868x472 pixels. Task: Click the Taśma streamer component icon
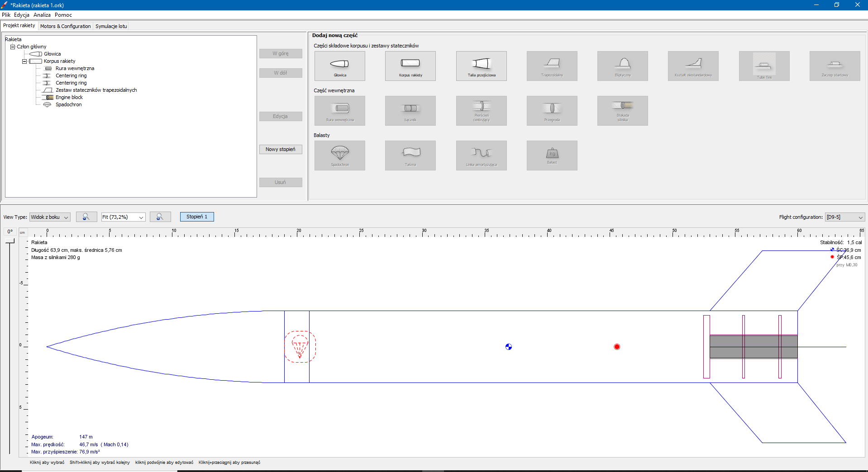pyautogui.click(x=410, y=156)
